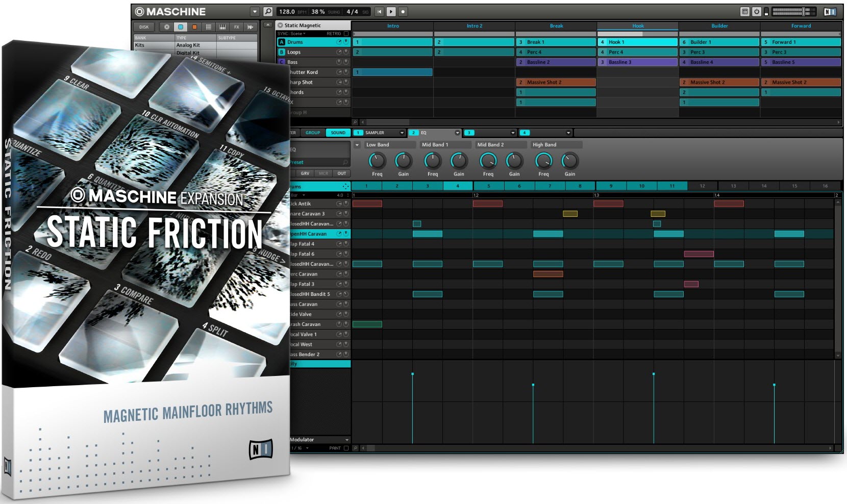
Task: Open the search magnifier in the header
Action: pos(268,12)
